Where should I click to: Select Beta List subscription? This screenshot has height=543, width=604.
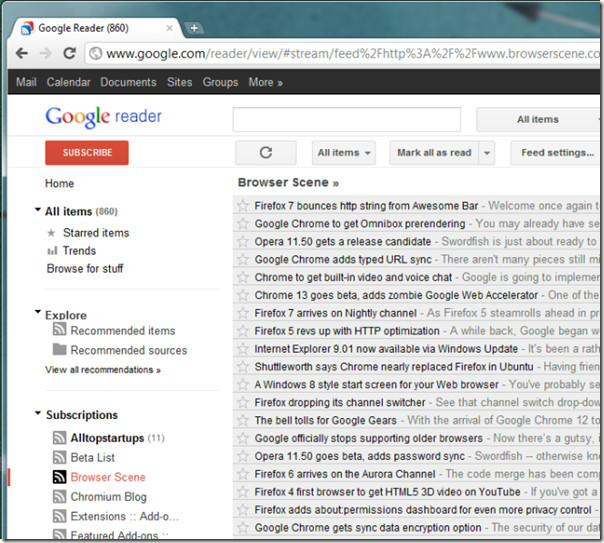[x=92, y=458]
